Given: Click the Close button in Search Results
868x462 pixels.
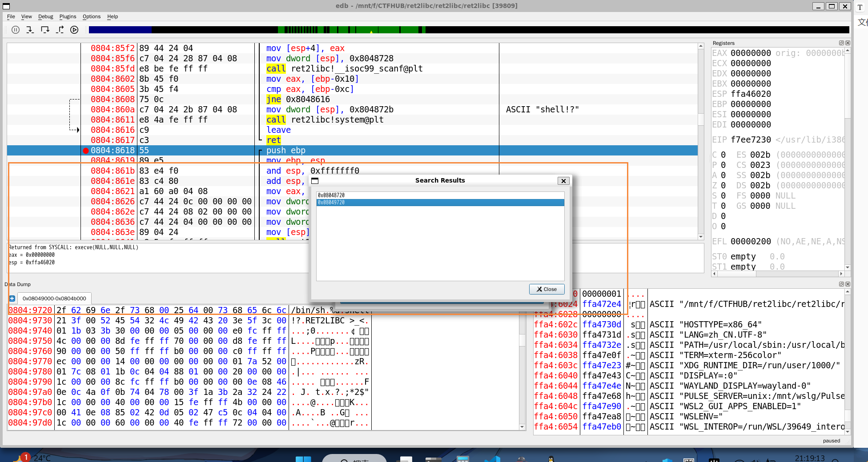Looking at the screenshot, I should 547,289.
